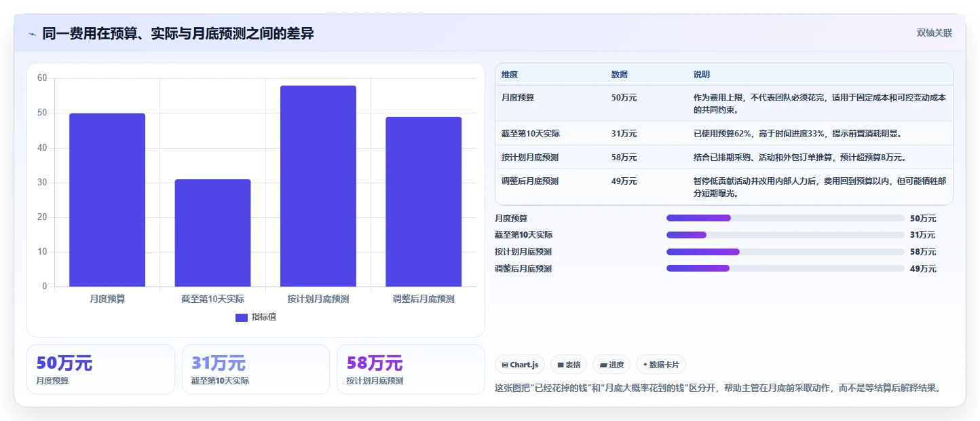The image size is (980, 421).
Task: Click the 截至第10天实际 bar in the chart
Action: 212,233
